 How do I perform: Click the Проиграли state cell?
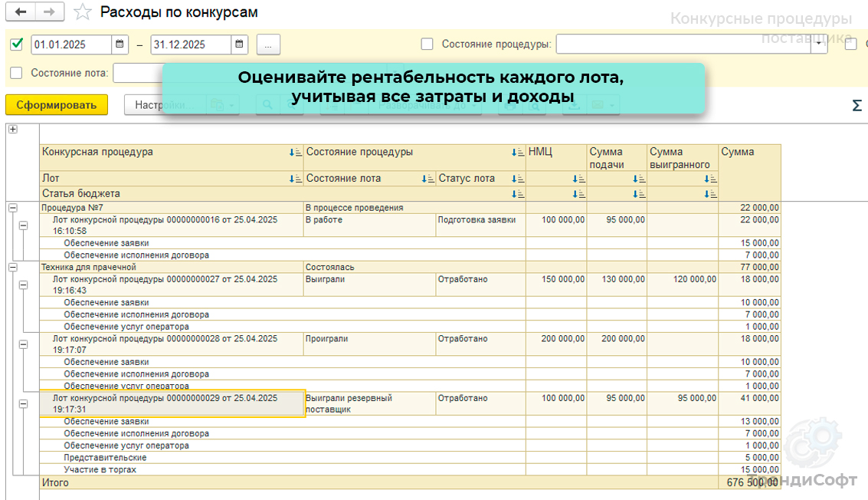[x=370, y=344]
